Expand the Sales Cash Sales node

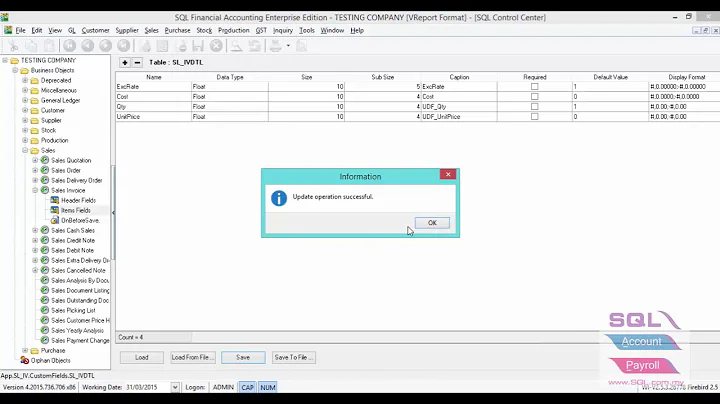tap(35, 230)
